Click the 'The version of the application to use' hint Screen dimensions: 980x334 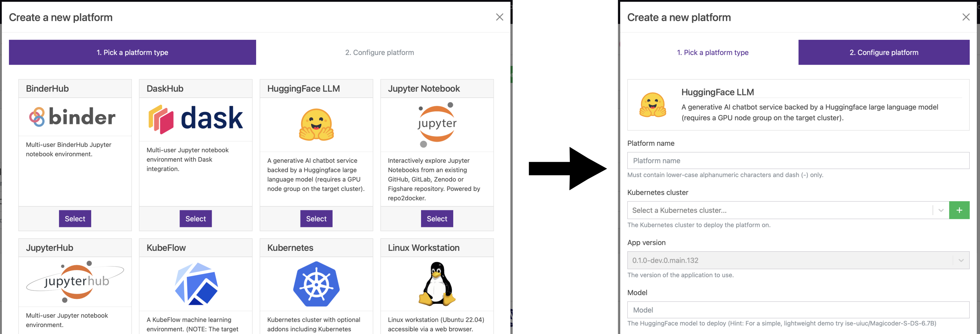[680, 275]
